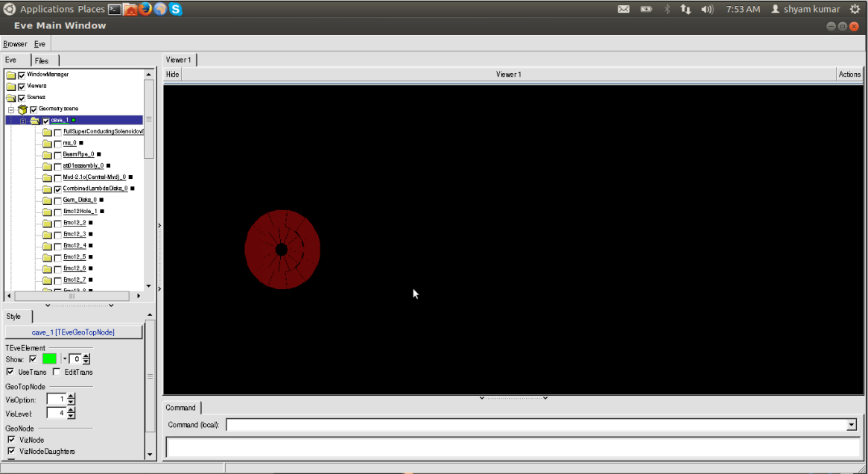The height and width of the screenshot is (474, 868).
Task: Click the Actions button in Viewer 1
Action: click(x=849, y=75)
